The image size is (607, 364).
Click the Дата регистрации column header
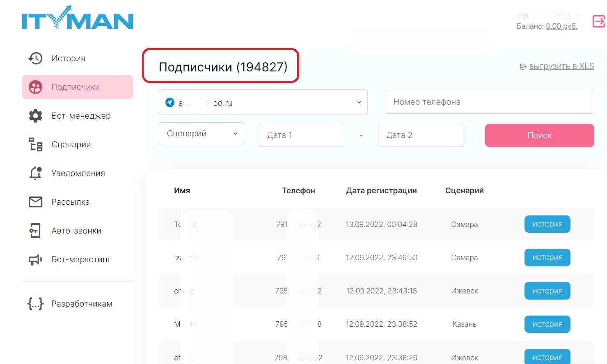tap(381, 190)
